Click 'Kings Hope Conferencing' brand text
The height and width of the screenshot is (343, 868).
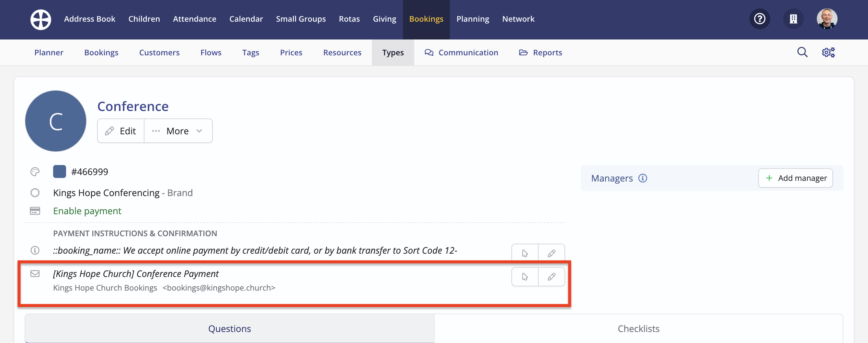[x=106, y=193]
